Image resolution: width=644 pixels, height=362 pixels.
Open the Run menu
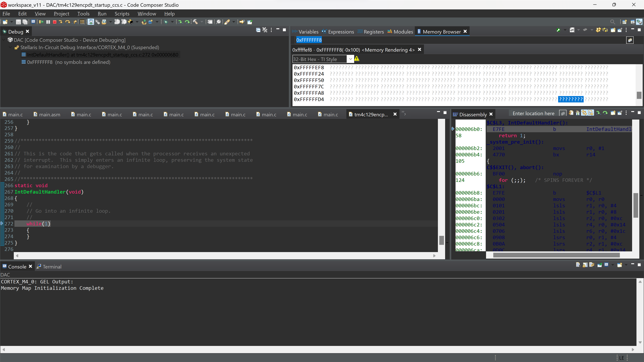pos(102,14)
